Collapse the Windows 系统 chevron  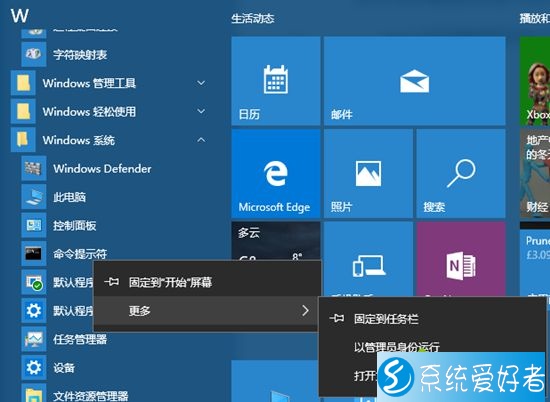coord(201,140)
